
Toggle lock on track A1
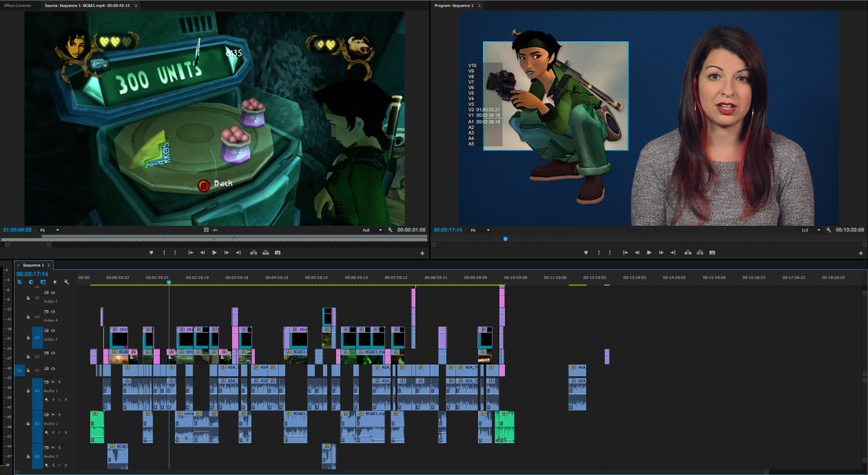coord(27,390)
